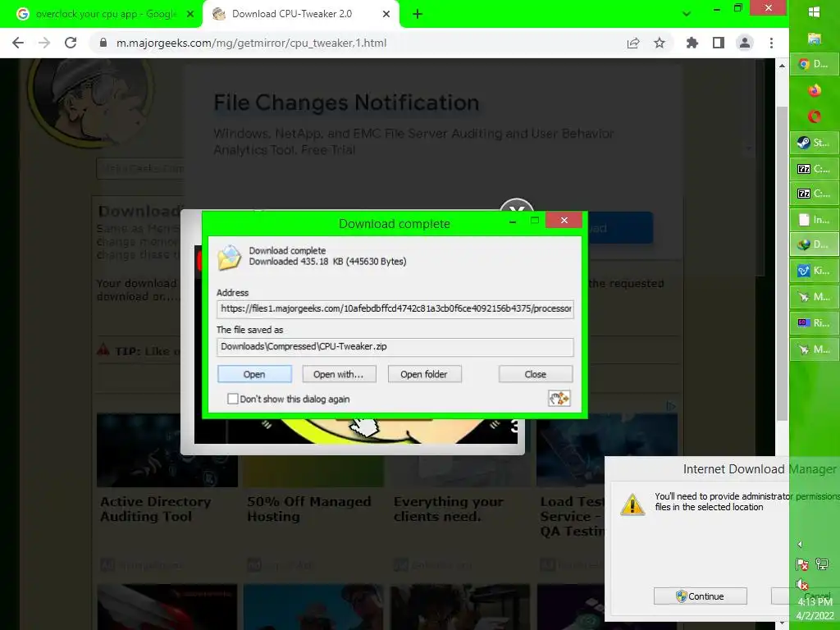Show hidden system tray icons arrow
Viewport: 840px width, 630px height.
click(x=801, y=545)
